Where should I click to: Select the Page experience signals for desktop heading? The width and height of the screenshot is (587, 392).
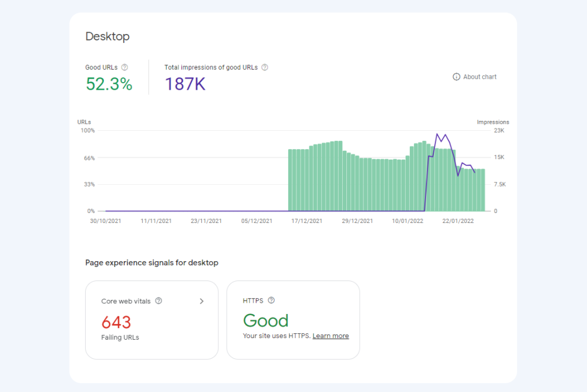151,263
